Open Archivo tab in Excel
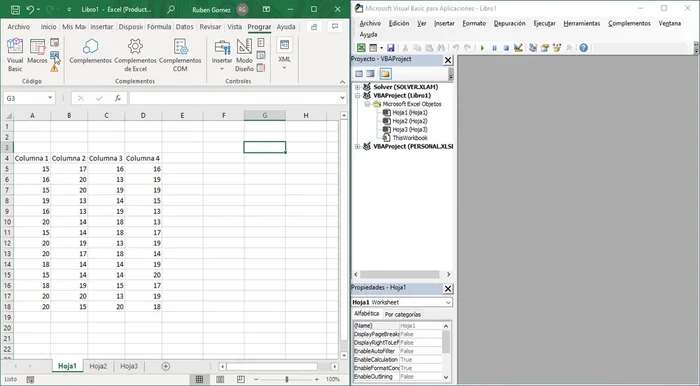This screenshot has height=386, width=700. (19, 27)
